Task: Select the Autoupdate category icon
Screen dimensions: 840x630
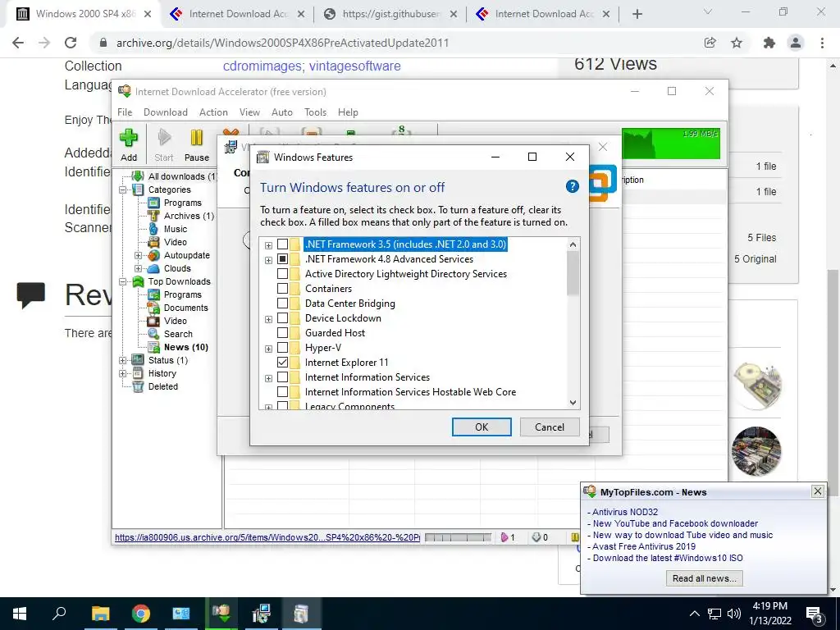Action: [153, 256]
